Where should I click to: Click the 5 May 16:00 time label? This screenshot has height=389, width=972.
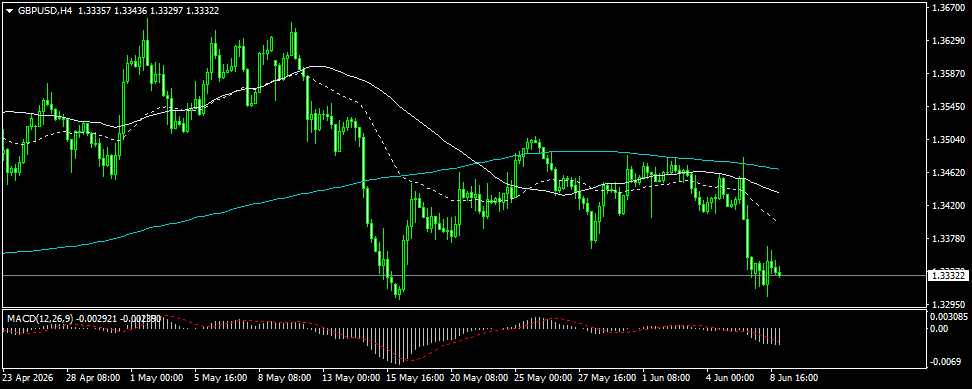[220, 377]
